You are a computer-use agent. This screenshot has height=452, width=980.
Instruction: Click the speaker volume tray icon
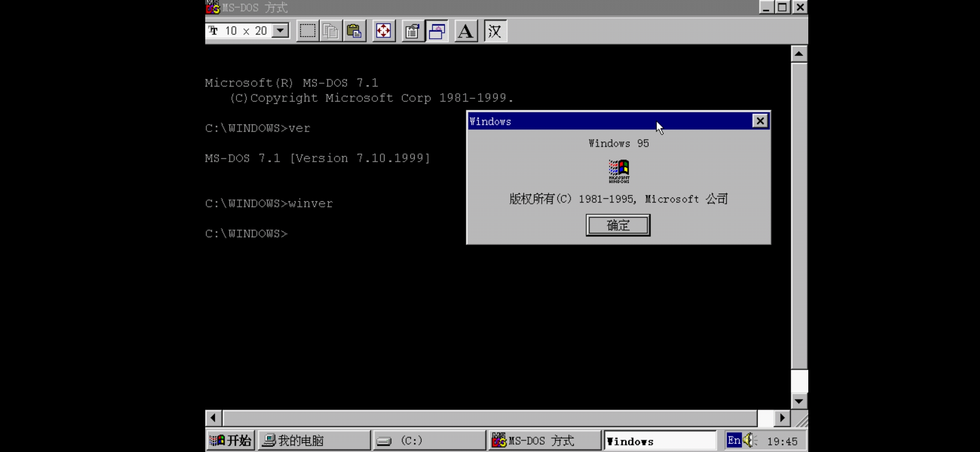[749, 440]
